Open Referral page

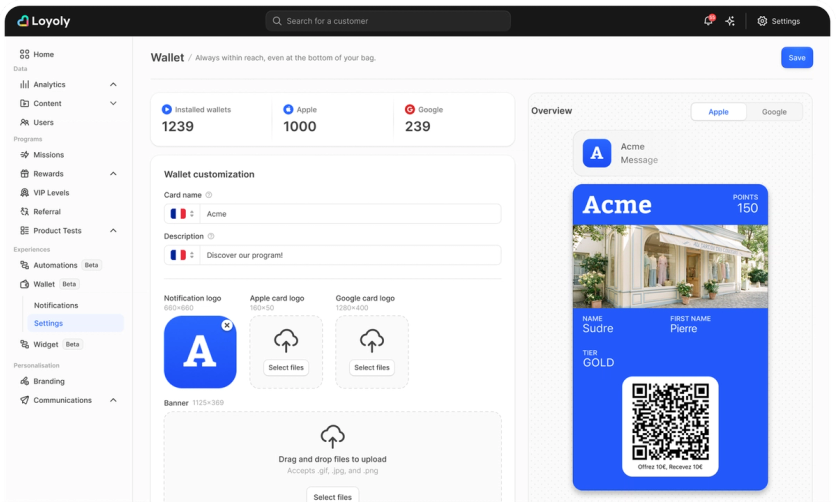(x=41, y=212)
